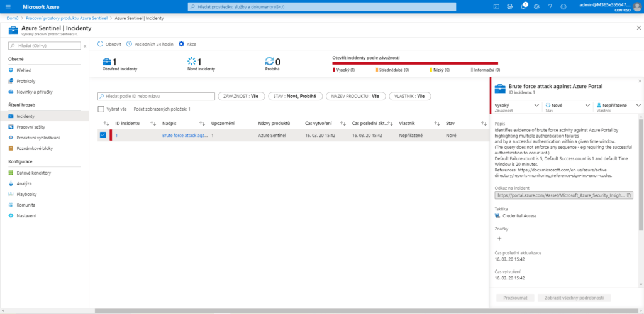Screen dimensions: 644x314
Task: Click the 'Obnovit' refresh button
Action: (x=109, y=45)
